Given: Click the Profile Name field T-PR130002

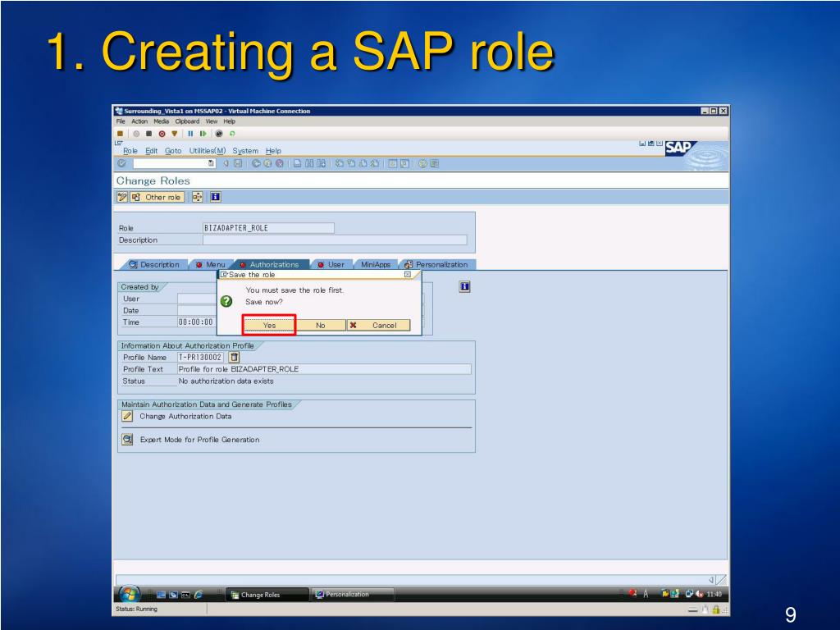Looking at the screenshot, I should click(200, 358).
